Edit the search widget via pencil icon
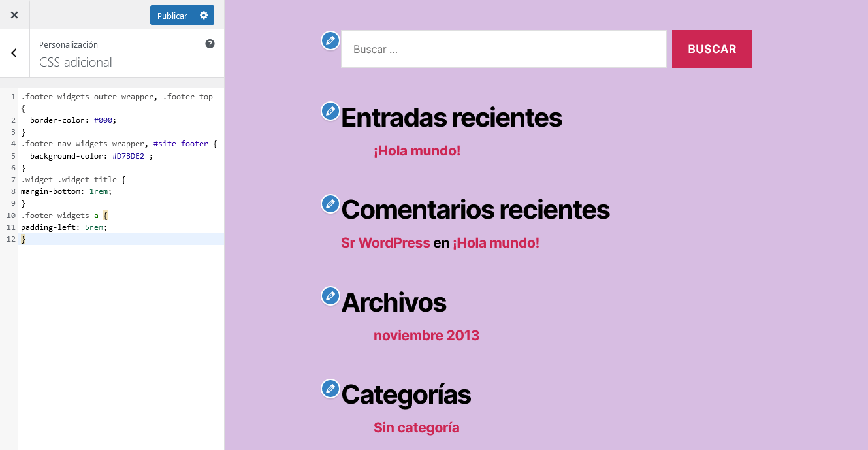 (330, 40)
